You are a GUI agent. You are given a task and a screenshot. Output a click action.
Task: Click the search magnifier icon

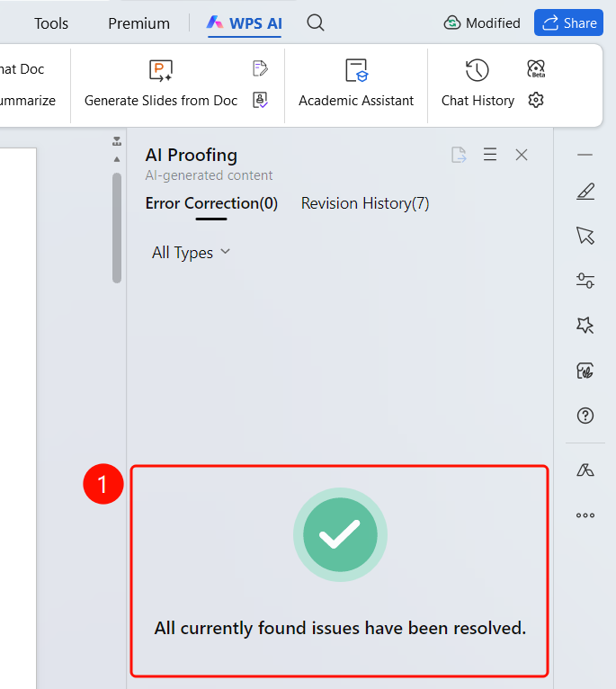point(316,22)
